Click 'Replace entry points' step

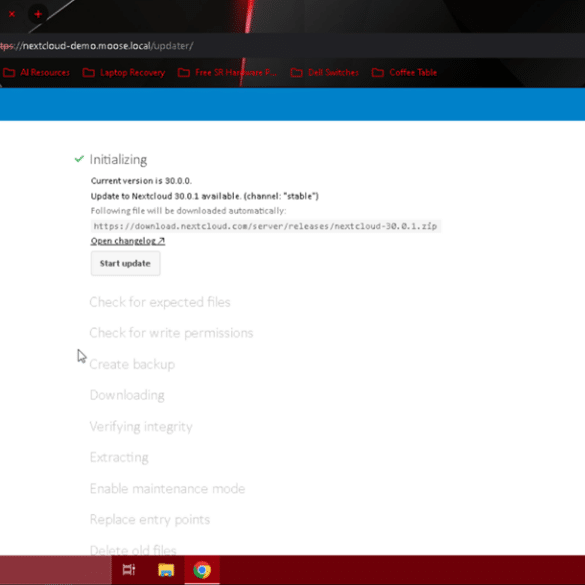(150, 520)
